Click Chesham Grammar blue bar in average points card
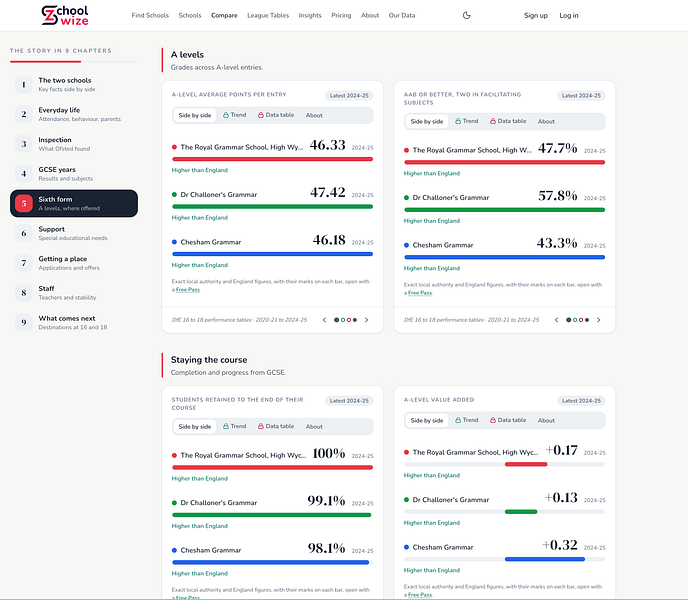Viewport: 688px width, 600px height. click(272, 254)
